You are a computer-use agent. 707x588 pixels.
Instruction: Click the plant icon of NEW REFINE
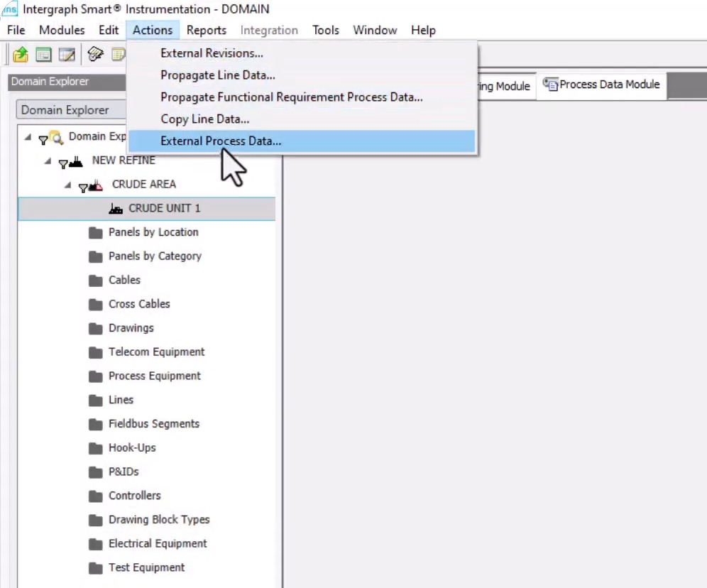point(76,161)
